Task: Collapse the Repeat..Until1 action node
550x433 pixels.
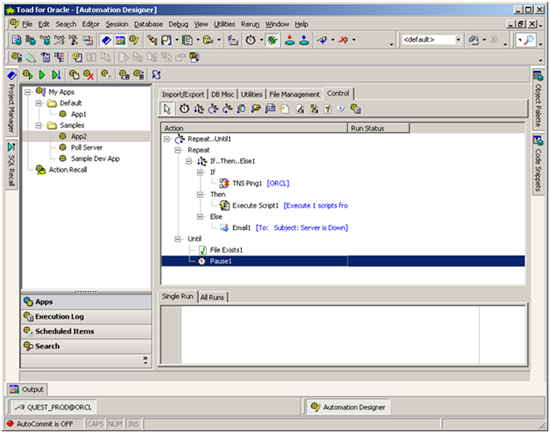Action: pyautogui.click(x=167, y=139)
